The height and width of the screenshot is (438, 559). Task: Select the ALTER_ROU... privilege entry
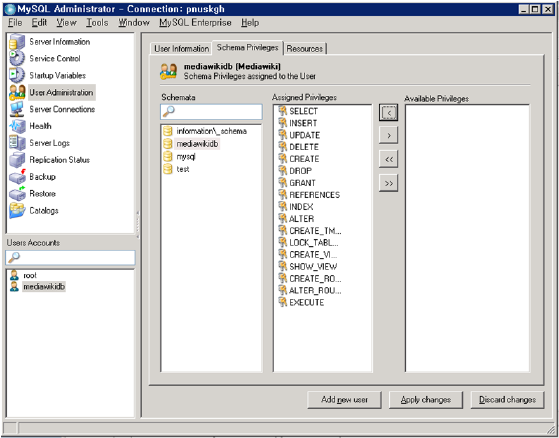[310, 290]
